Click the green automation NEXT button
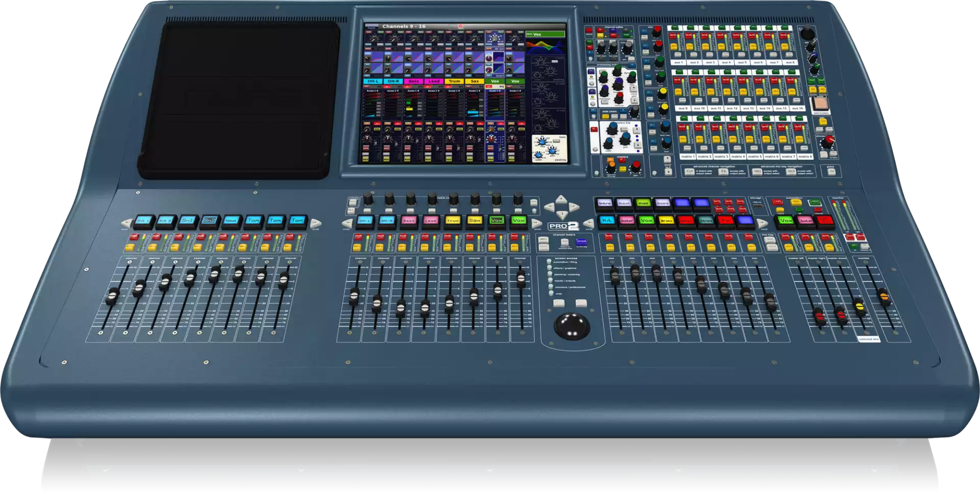Image resolution: width=980 pixels, height=494 pixels. tap(815, 202)
